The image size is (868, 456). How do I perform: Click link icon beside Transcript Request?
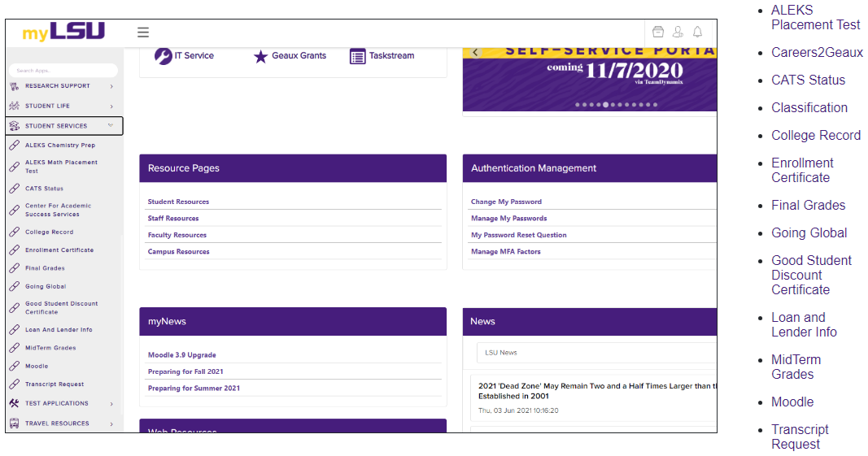tap(15, 384)
